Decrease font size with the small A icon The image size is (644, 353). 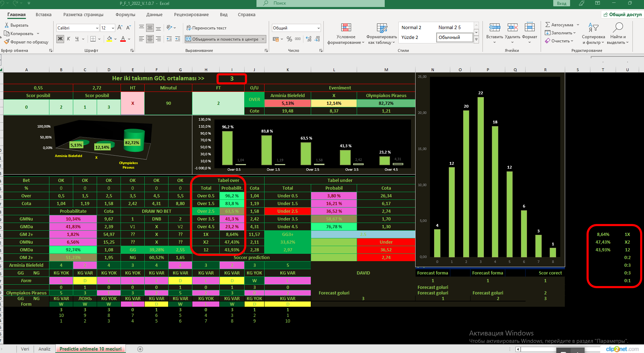(x=129, y=28)
